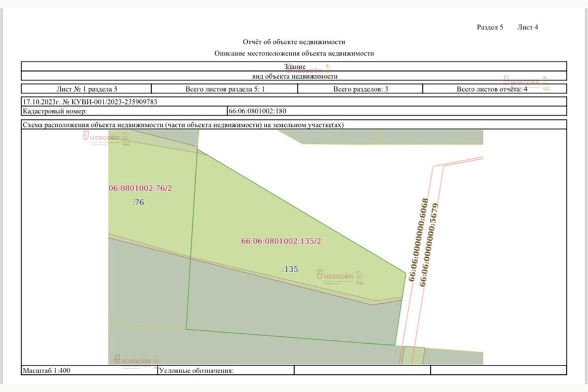Click the :135 parcel number on map
Viewport: 588px width, 392px height.
[290, 269]
